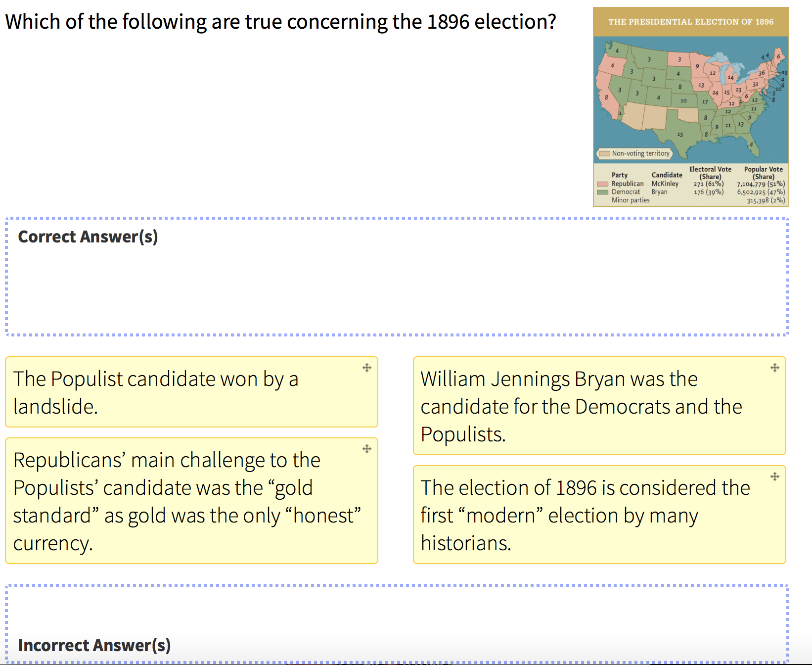Select the first 'modern' election card

[599, 515]
